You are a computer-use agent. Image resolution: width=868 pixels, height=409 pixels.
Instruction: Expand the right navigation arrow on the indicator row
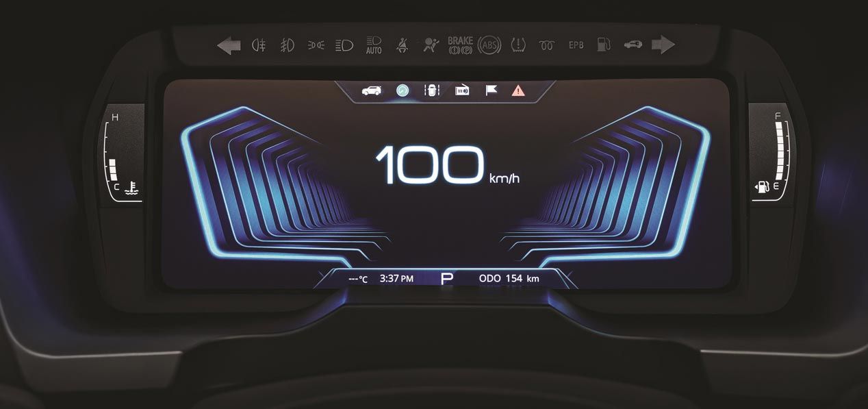click(x=661, y=44)
